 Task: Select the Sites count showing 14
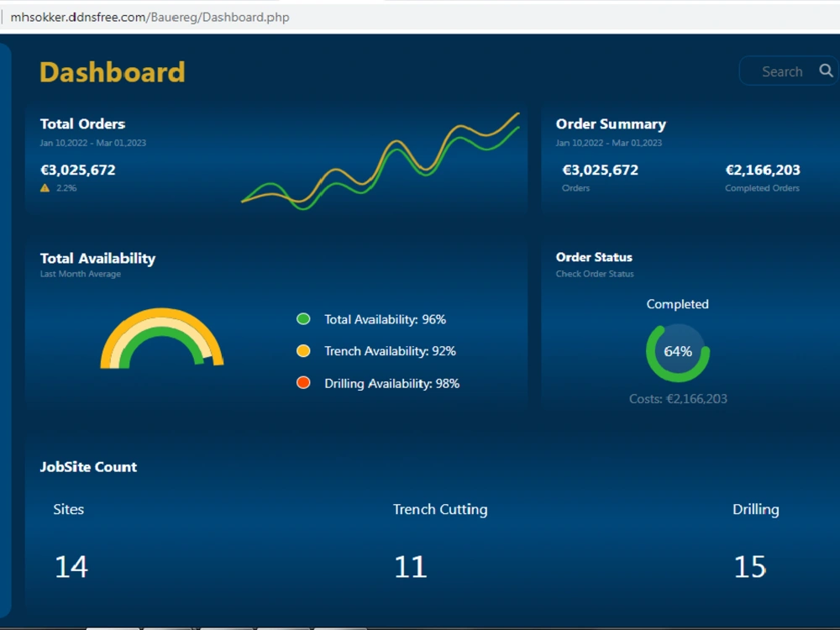pyautogui.click(x=71, y=565)
